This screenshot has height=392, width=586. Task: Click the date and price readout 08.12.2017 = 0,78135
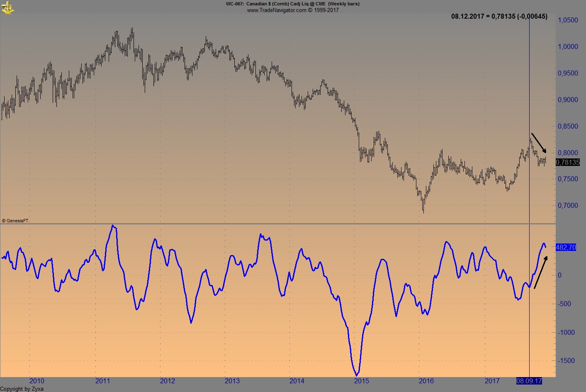(483, 17)
